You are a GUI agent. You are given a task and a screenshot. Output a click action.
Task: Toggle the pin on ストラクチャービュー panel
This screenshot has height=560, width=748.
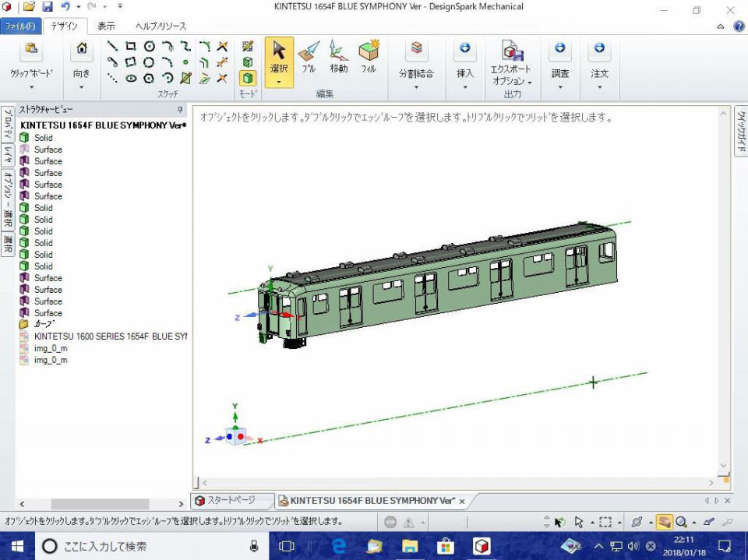click(x=180, y=110)
